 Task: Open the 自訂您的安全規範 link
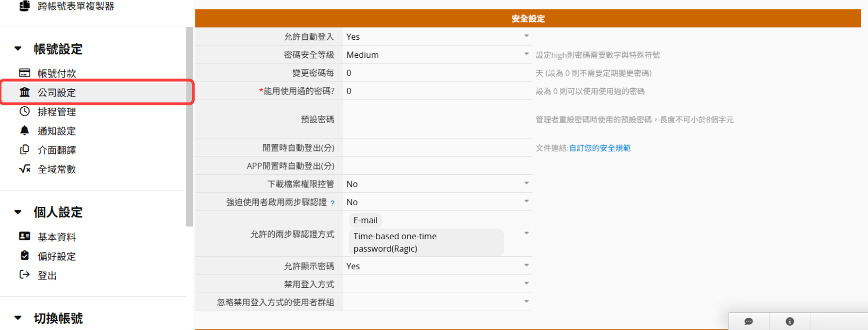coord(600,148)
